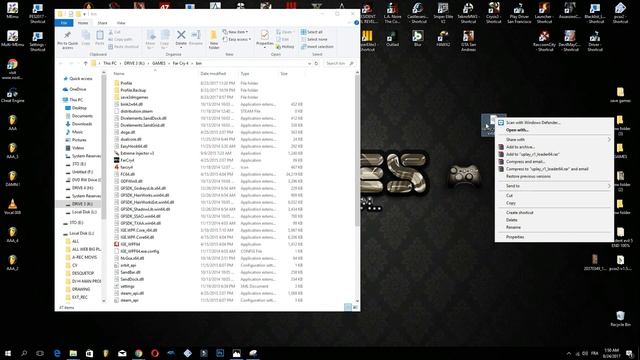This screenshot has width=640, height=360.
Task: Open the save games desktop folder
Action: click(x=620, y=95)
